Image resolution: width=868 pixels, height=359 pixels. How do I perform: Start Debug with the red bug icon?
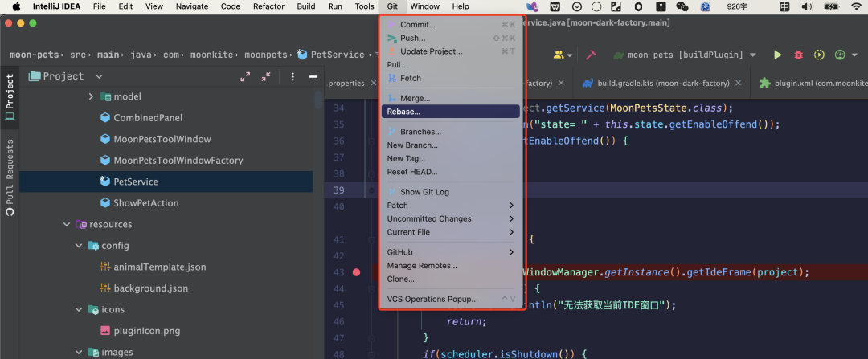(x=798, y=55)
